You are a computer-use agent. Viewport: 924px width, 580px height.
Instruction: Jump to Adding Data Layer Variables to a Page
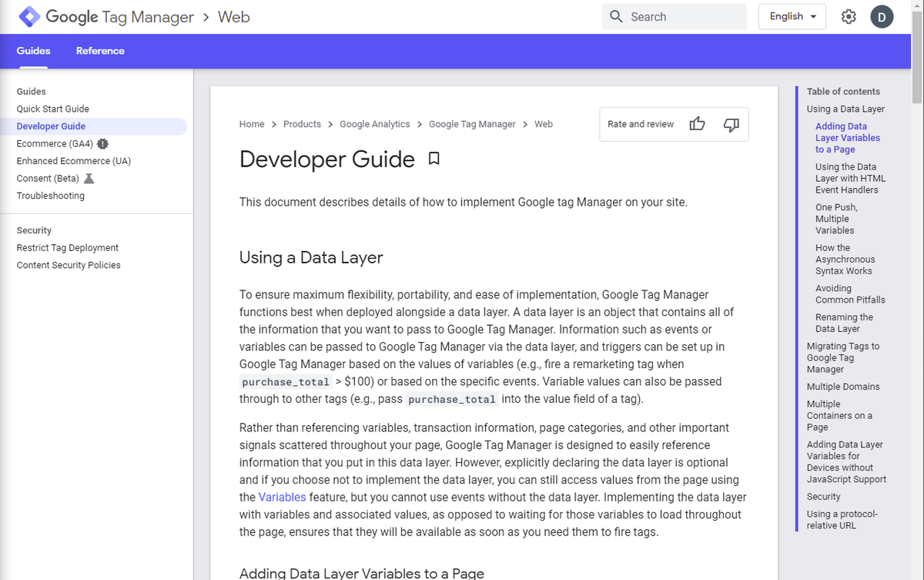pos(848,138)
